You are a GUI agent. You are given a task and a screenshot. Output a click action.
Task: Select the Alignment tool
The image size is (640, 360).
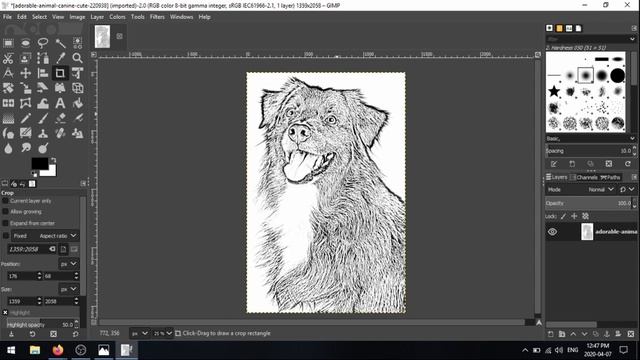(x=43, y=73)
